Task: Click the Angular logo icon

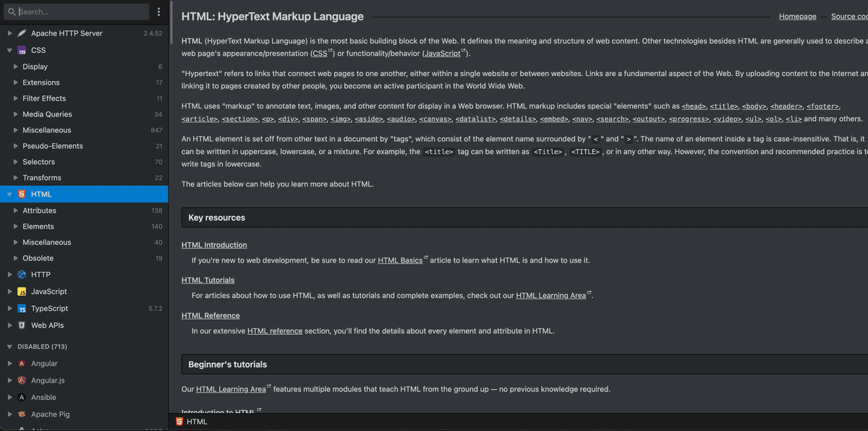Action: click(x=22, y=364)
